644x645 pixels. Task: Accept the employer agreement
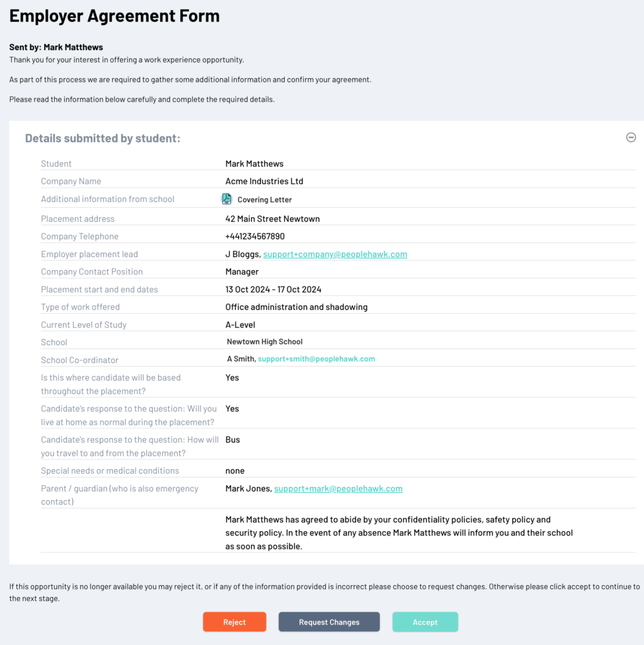coord(425,622)
